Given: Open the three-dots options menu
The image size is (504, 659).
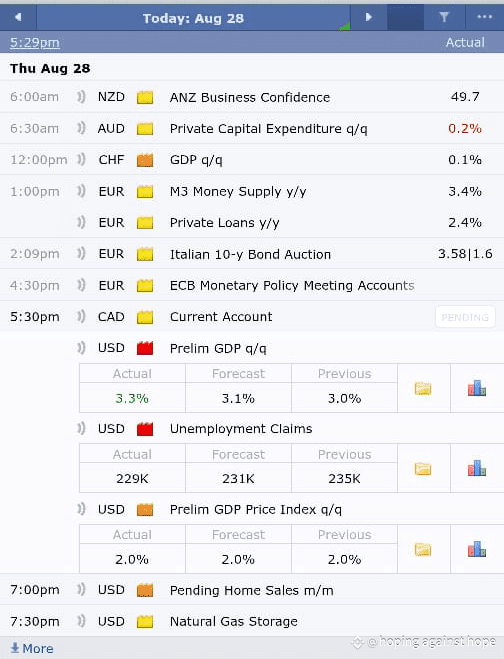Looking at the screenshot, I should 485,17.
